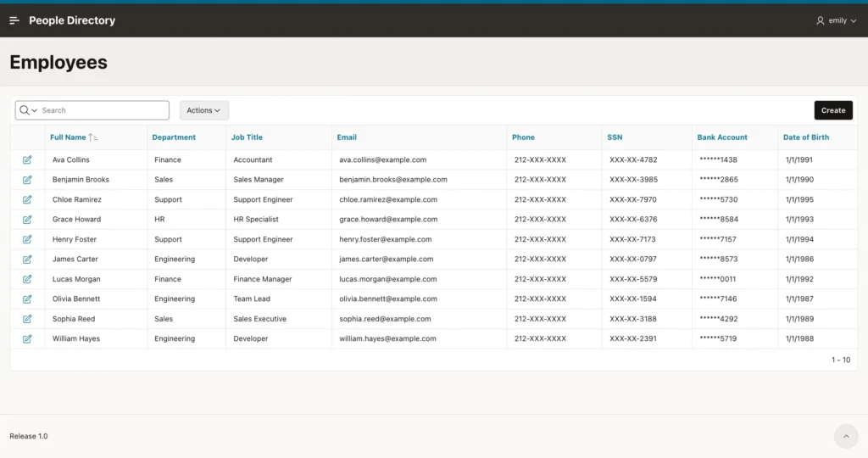Open the Date of Birth column header
This screenshot has width=868, height=458.
click(x=806, y=137)
